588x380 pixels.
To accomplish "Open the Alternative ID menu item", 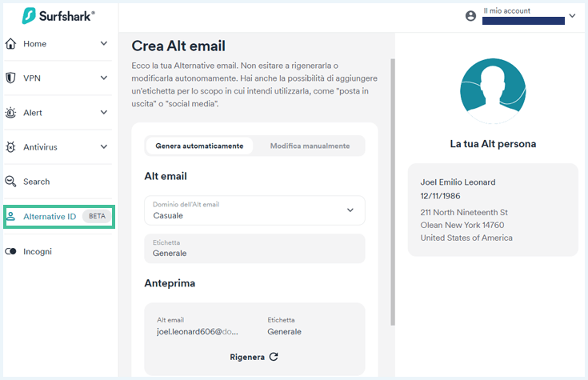I will coord(59,217).
